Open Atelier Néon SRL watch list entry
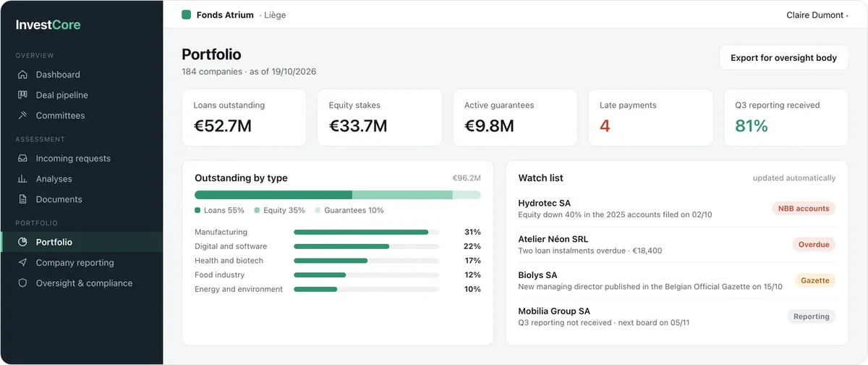The width and height of the screenshot is (868, 365). pyautogui.click(x=677, y=245)
